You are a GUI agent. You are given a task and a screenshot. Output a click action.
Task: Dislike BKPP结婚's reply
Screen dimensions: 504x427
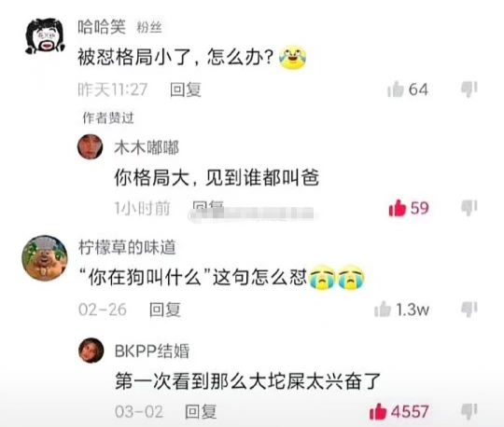coord(469,411)
